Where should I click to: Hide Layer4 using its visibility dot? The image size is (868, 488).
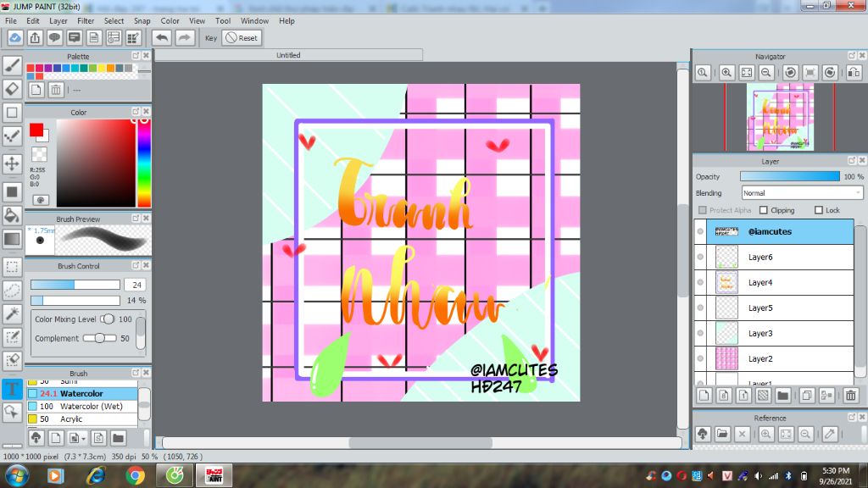pos(700,282)
